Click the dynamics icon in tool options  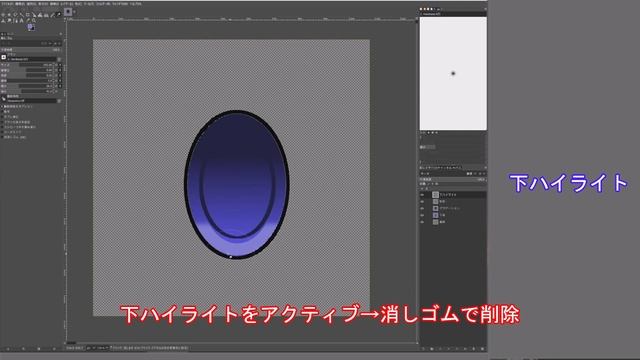coord(4,99)
